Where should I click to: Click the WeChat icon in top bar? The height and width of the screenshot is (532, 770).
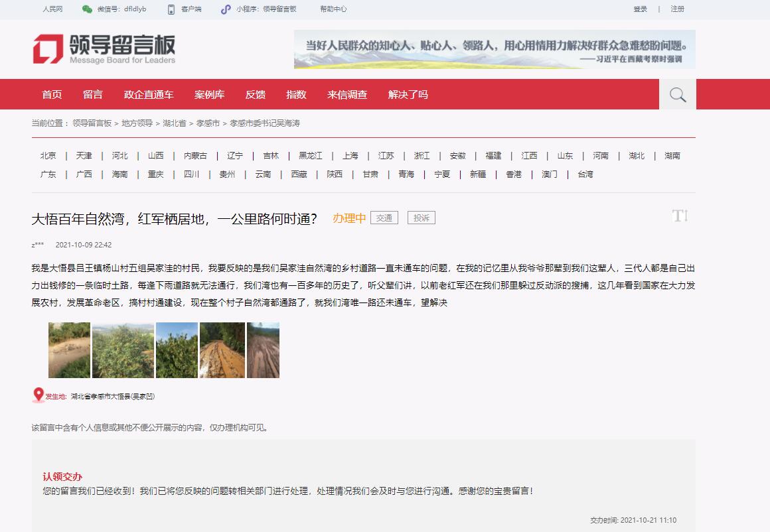coord(87,9)
